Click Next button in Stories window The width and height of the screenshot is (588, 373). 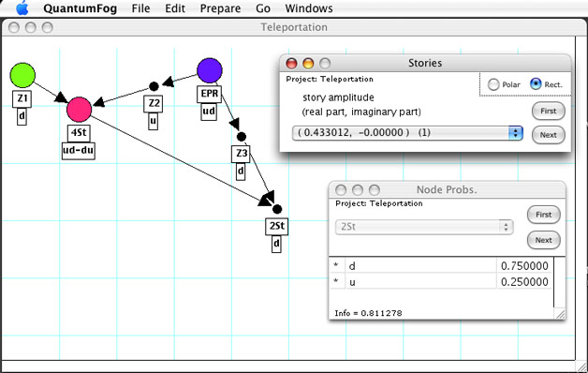pyautogui.click(x=549, y=135)
